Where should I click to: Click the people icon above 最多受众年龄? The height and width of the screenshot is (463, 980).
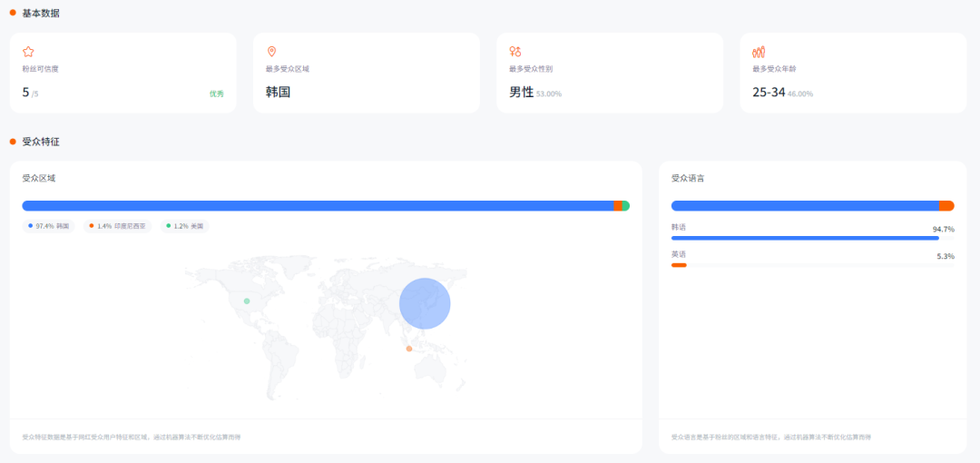click(x=759, y=52)
